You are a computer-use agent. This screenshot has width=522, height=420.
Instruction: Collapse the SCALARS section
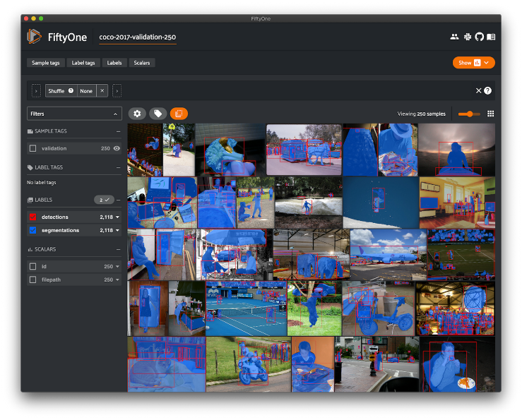coord(118,249)
